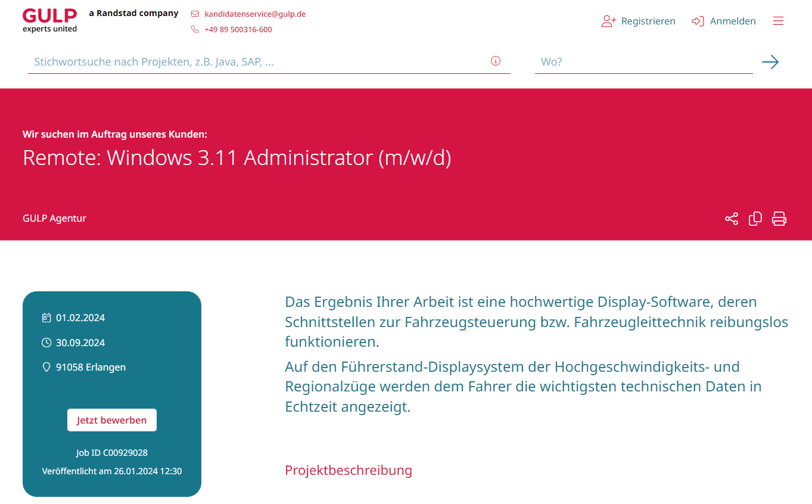
Task: Click the calendar icon beside 01.02.2024
Action: (46, 318)
